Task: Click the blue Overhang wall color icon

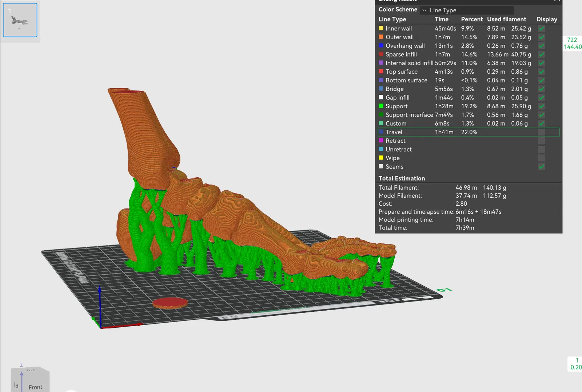Action: [x=381, y=46]
